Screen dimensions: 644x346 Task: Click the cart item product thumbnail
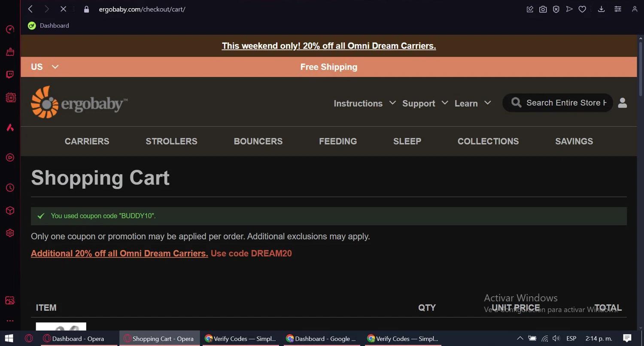tap(61, 327)
